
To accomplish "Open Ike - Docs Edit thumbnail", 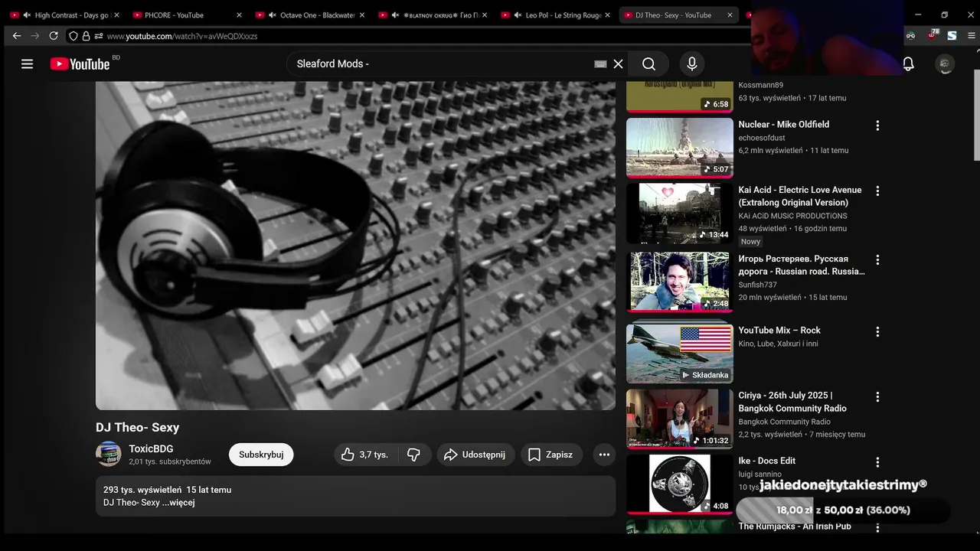I will pyautogui.click(x=679, y=484).
